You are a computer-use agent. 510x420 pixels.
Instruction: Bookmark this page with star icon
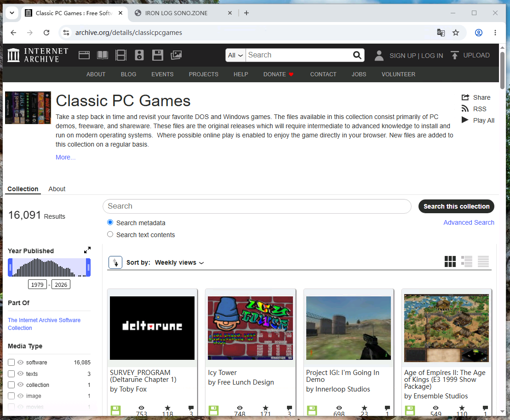[456, 33]
